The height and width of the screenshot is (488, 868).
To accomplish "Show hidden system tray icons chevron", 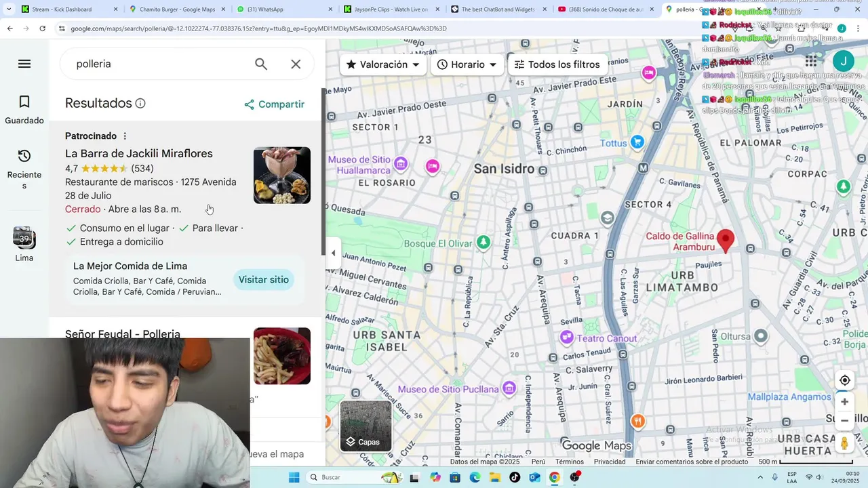I will (x=759, y=477).
